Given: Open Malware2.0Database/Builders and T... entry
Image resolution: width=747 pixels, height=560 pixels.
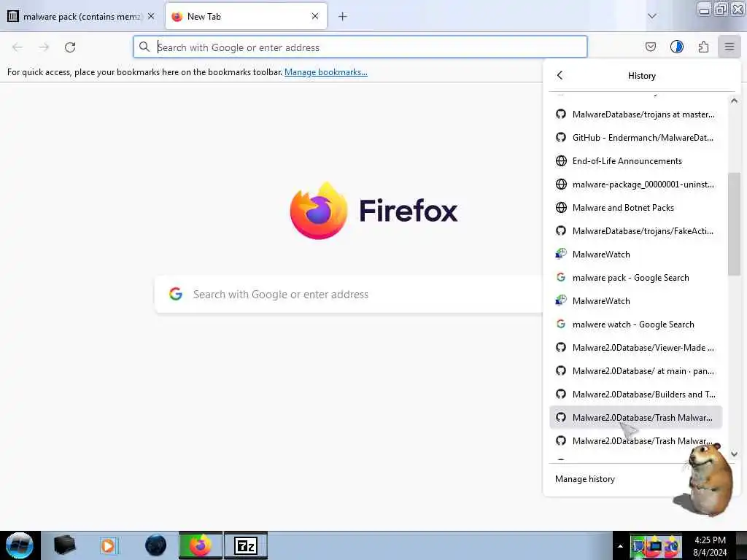Looking at the screenshot, I should [x=635, y=394].
